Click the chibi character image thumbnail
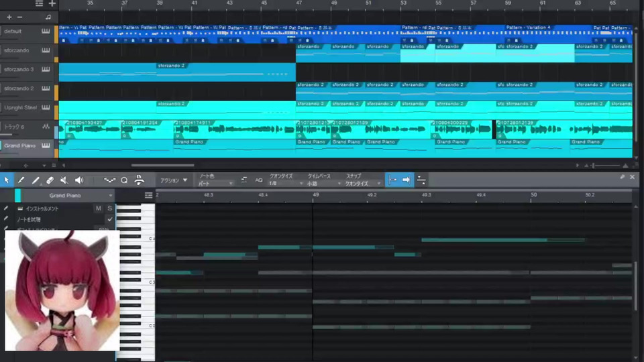This screenshot has height=362, width=644. [62, 290]
